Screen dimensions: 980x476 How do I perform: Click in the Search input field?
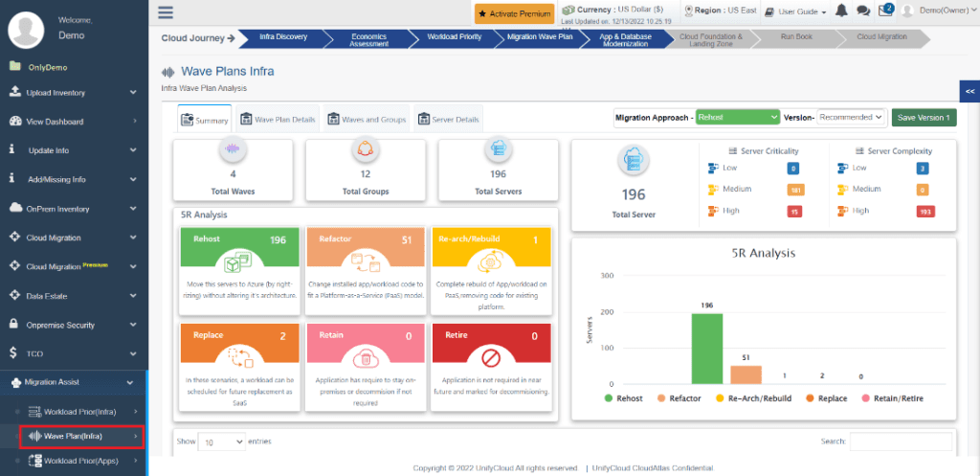tap(901, 441)
